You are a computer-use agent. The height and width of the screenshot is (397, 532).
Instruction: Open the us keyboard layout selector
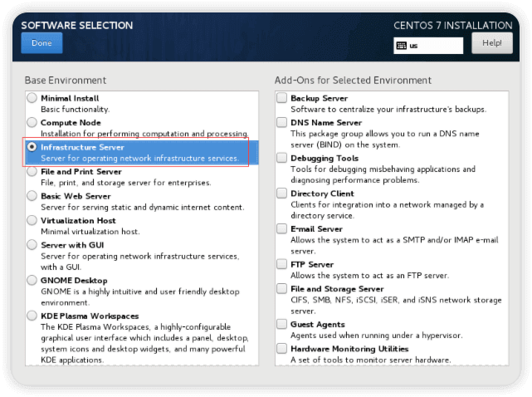point(428,46)
